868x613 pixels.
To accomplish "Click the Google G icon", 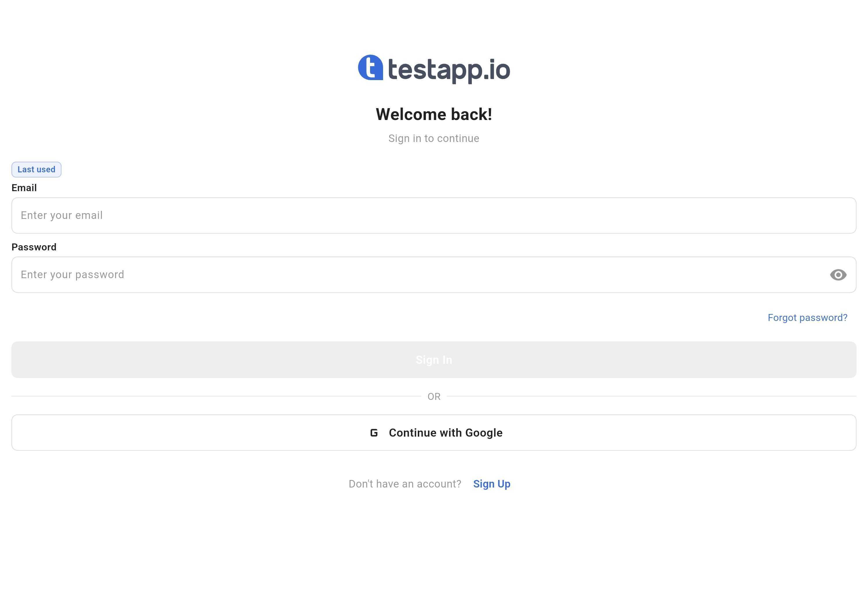I will click(374, 433).
